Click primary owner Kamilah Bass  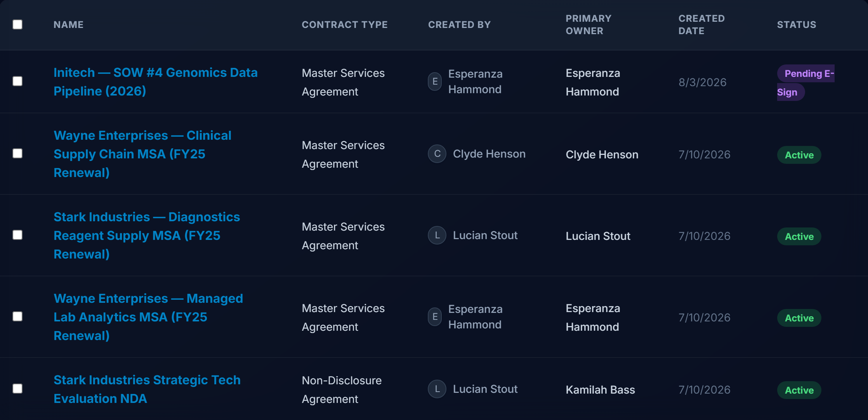[601, 390]
